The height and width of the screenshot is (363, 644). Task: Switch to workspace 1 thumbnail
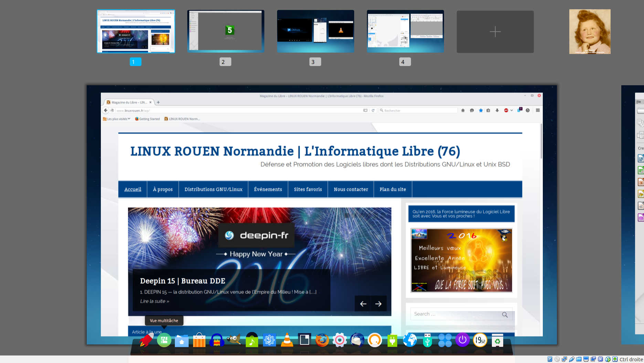(136, 31)
